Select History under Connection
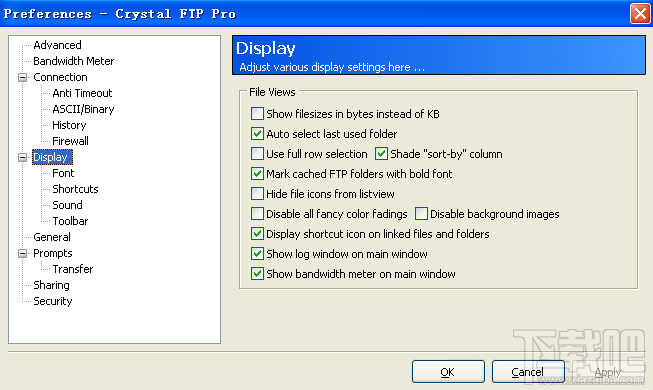The height and width of the screenshot is (390, 653). (69, 125)
